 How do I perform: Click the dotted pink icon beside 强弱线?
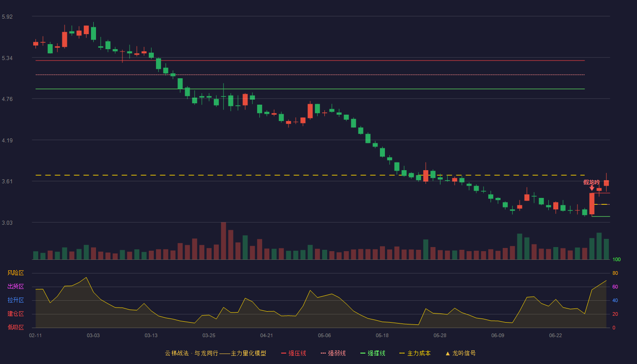[x=323, y=354]
